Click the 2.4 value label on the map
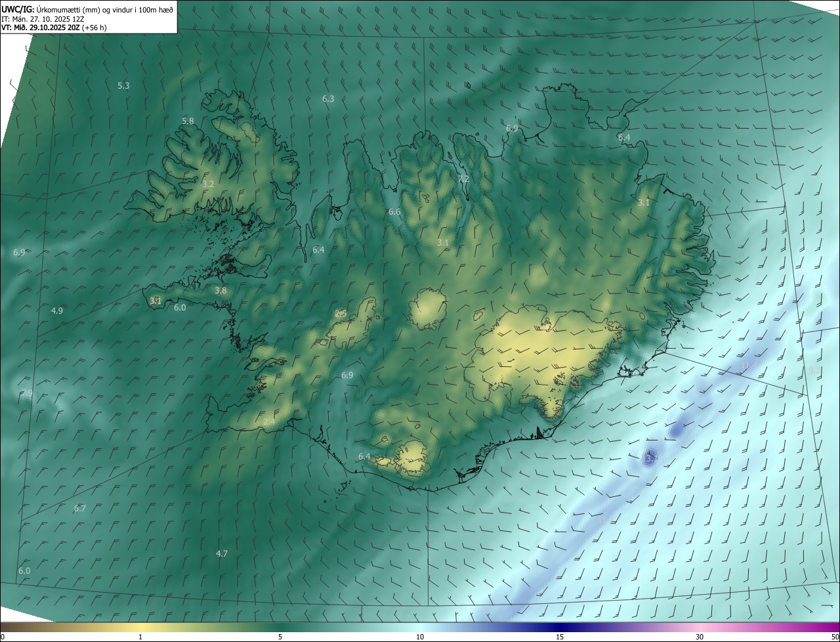 (x=269, y=421)
